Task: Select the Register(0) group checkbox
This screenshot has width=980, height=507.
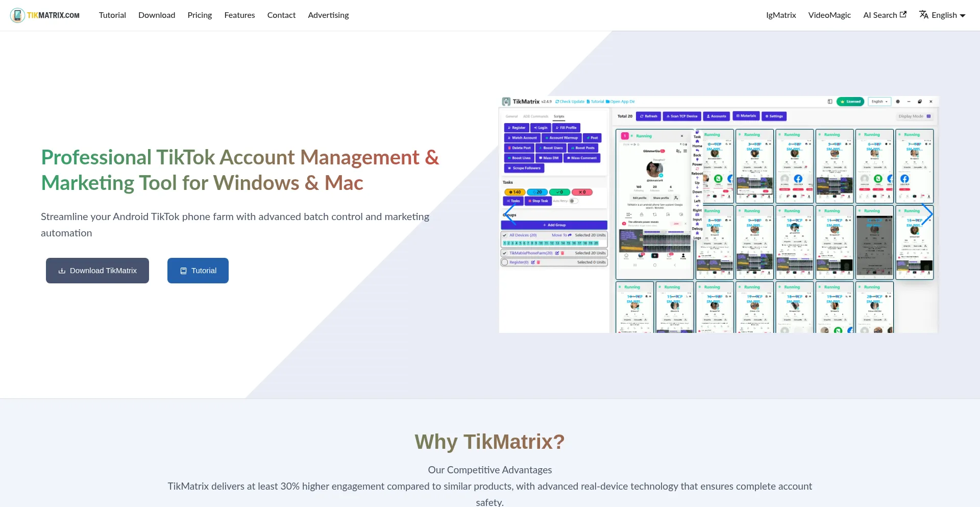Action: click(505, 262)
